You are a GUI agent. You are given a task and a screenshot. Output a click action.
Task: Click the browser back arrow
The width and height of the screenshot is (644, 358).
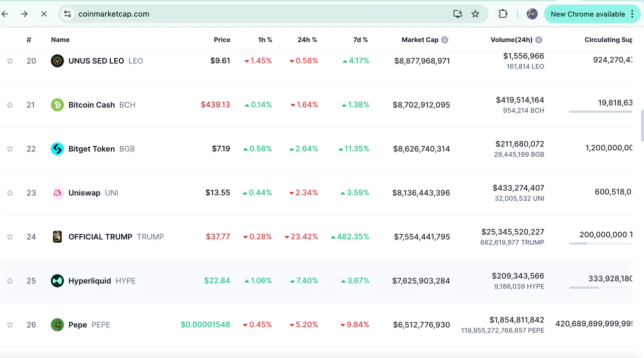pyautogui.click(x=5, y=14)
